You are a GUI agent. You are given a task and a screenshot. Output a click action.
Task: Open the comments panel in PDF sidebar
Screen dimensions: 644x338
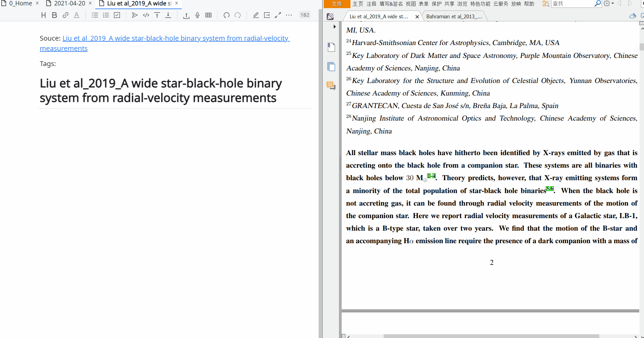tap(331, 86)
